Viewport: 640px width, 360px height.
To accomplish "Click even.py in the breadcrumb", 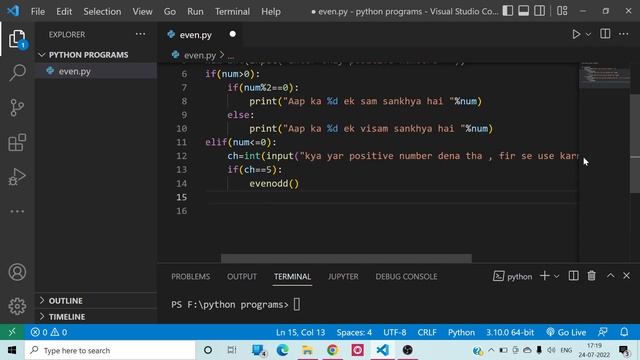I will pyautogui.click(x=200, y=55).
